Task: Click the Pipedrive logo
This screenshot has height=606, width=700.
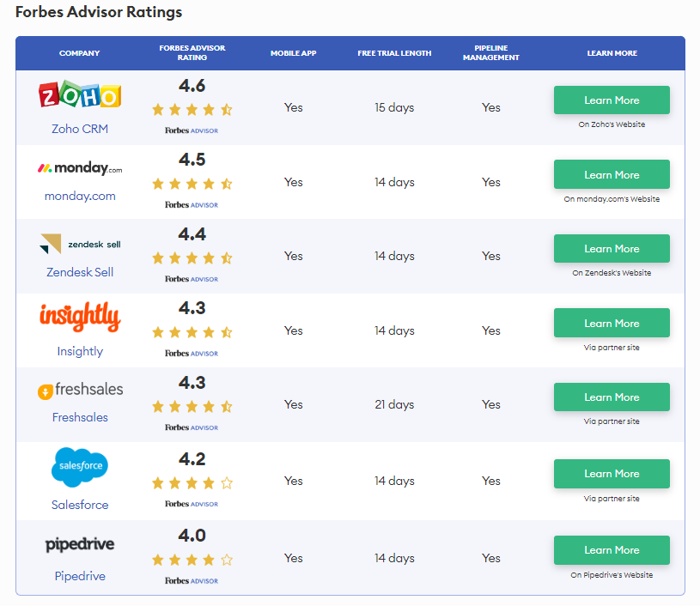Action: pos(80,544)
